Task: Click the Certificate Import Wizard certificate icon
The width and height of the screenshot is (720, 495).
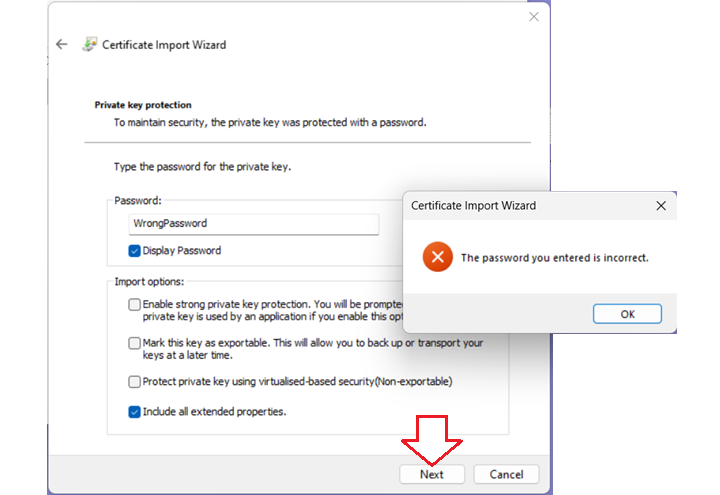Action: click(x=90, y=45)
